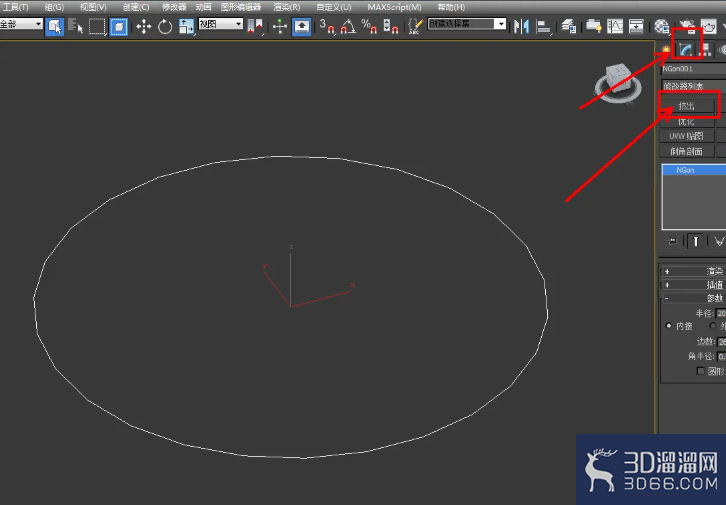The width and height of the screenshot is (726, 505).
Task: Open the 自定义(U) menu
Action: pyautogui.click(x=333, y=7)
